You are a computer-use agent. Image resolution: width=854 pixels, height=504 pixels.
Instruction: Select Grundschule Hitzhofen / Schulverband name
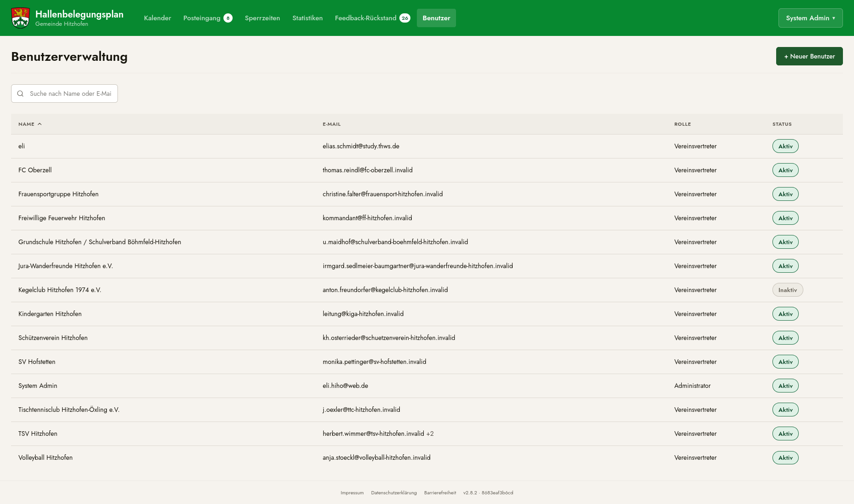(x=99, y=242)
